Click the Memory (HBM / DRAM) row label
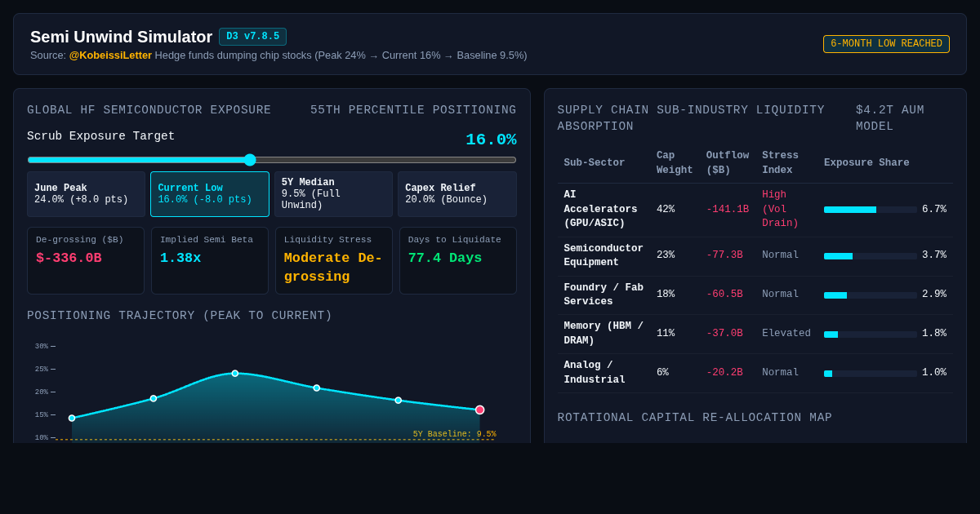Viewport: 980px width, 514px height. coord(604,334)
